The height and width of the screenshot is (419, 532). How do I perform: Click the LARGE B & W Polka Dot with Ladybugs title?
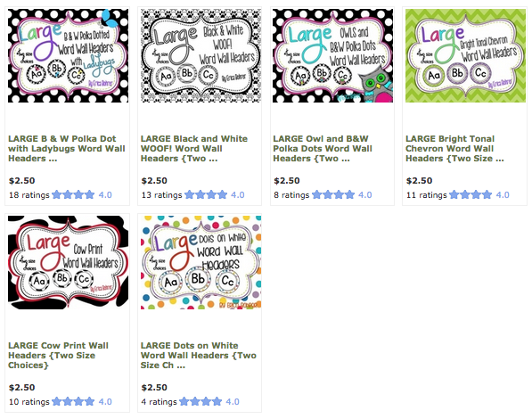point(67,149)
